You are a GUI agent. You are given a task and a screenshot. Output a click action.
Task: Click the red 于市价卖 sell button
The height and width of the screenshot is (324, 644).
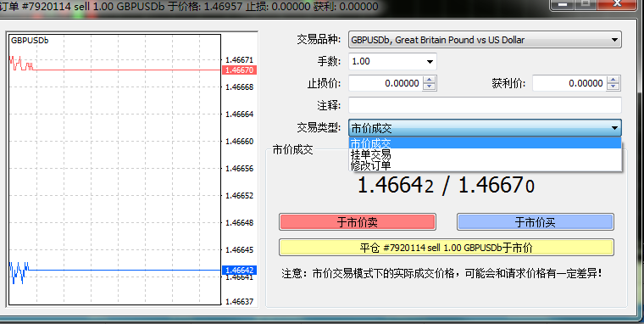coord(358,222)
